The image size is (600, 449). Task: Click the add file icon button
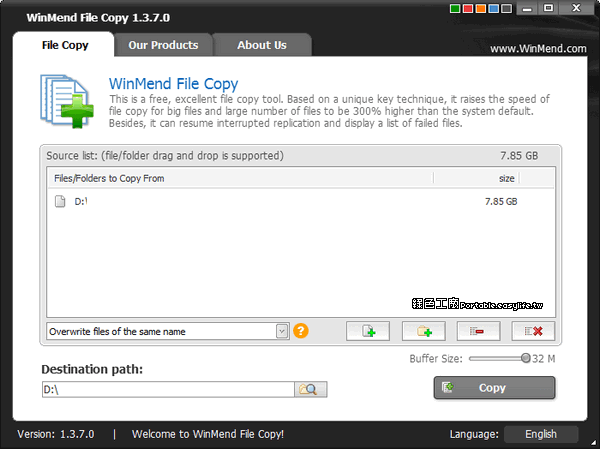pos(368,331)
